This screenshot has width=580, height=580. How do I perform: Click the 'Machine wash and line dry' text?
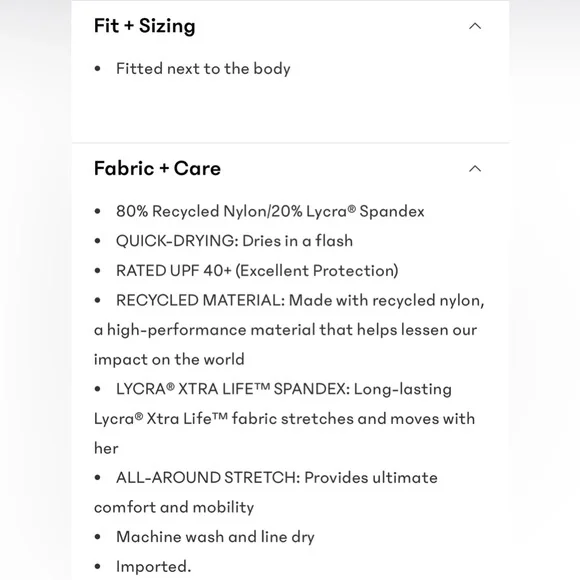(215, 537)
